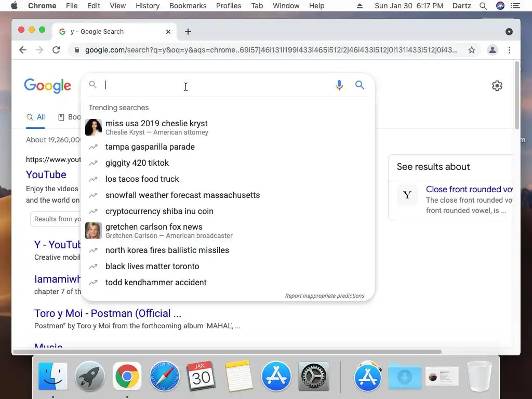The height and width of the screenshot is (399, 532).
Task: Open the Trash in the Dock
Action: point(480,376)
